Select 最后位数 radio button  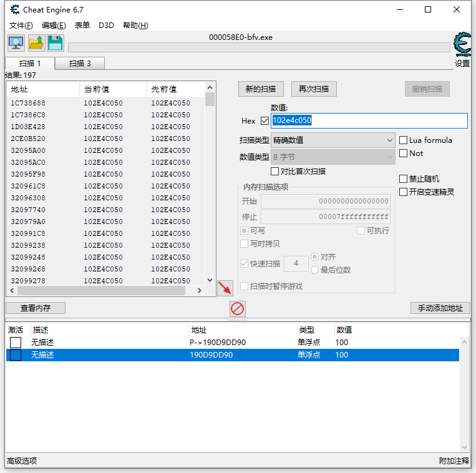pyautogui.click(x=315, y=270)
